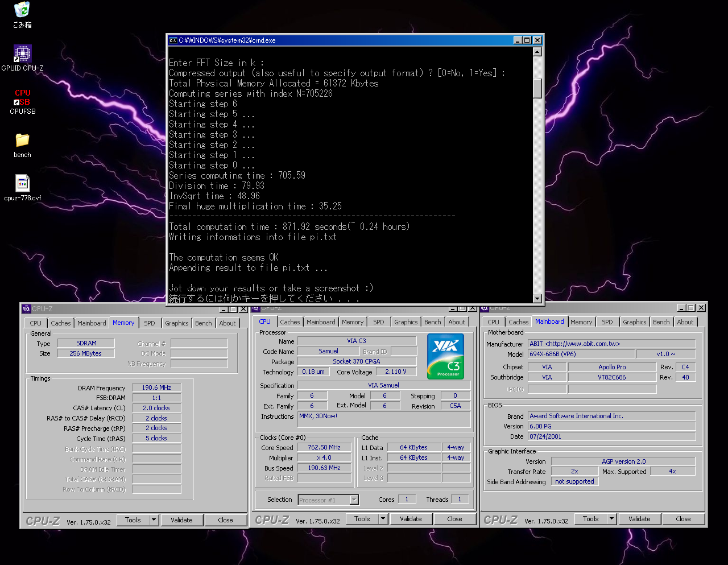
Task: Click the CAS# Latency 2.0 clocks value
Action: [x=156, y=408]
